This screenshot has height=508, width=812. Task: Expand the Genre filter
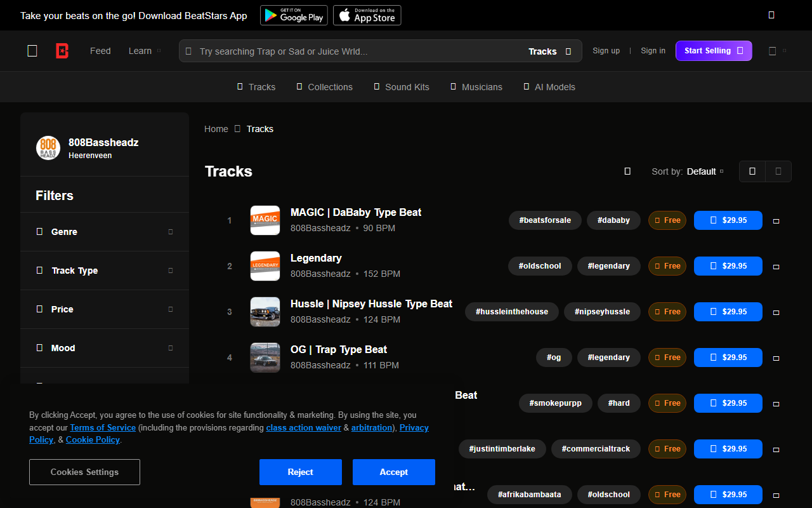coord(105,232)
